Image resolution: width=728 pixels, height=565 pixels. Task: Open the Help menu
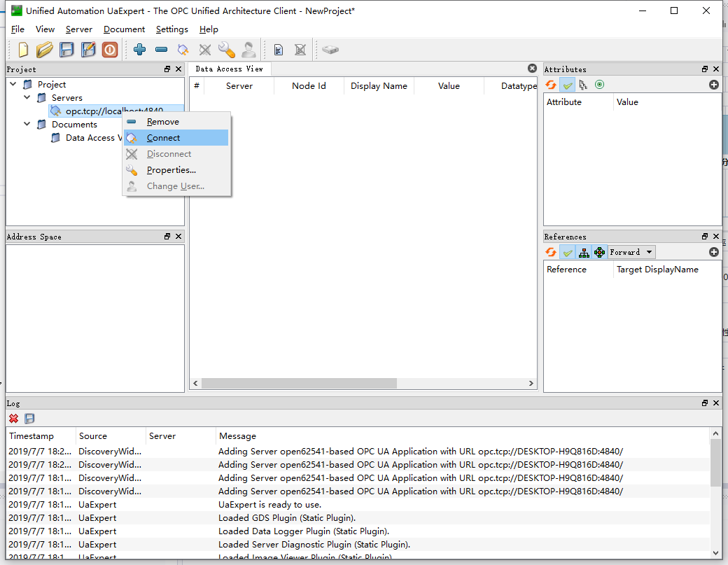[x=209, y=29]
